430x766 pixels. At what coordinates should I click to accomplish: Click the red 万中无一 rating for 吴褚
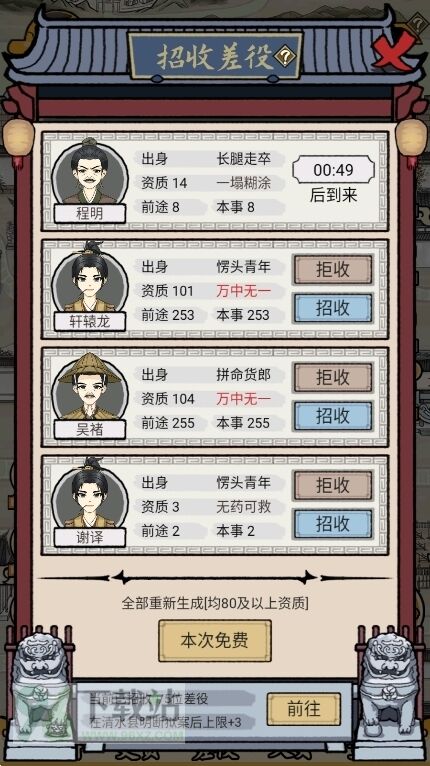point(243,399)
